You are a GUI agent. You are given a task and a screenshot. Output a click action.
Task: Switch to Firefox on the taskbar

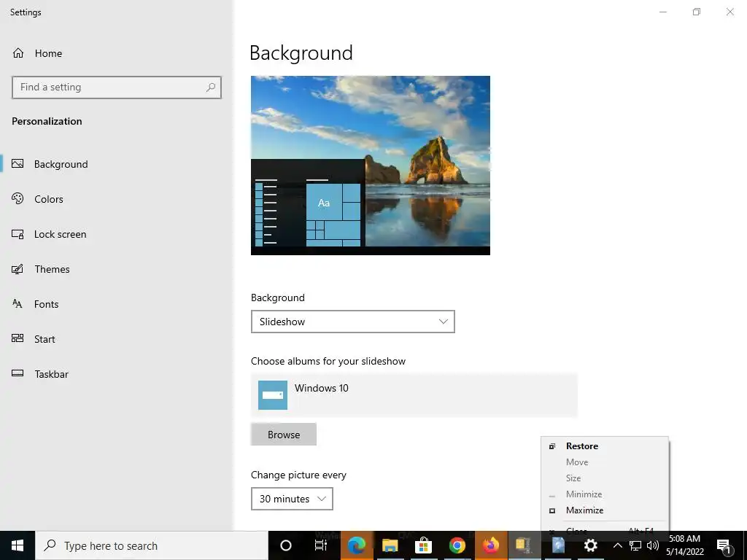(x=491, y=545)
